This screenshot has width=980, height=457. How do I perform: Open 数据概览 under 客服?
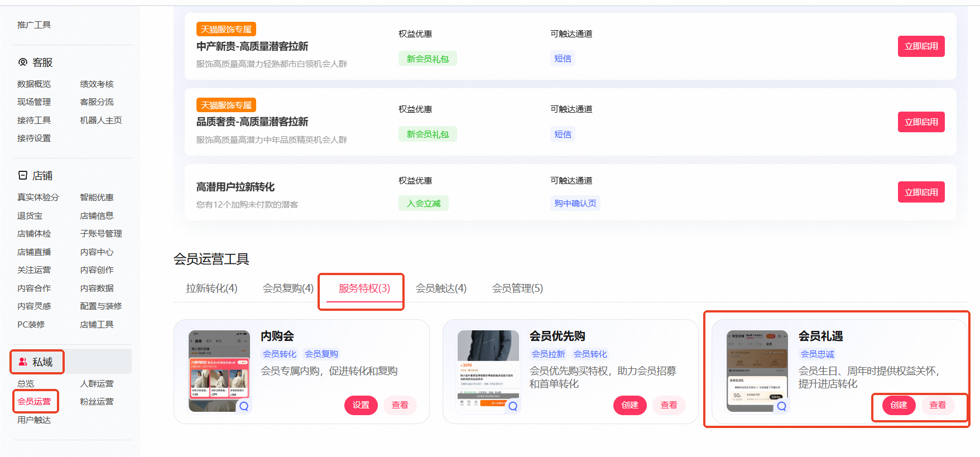coord(34,84)
